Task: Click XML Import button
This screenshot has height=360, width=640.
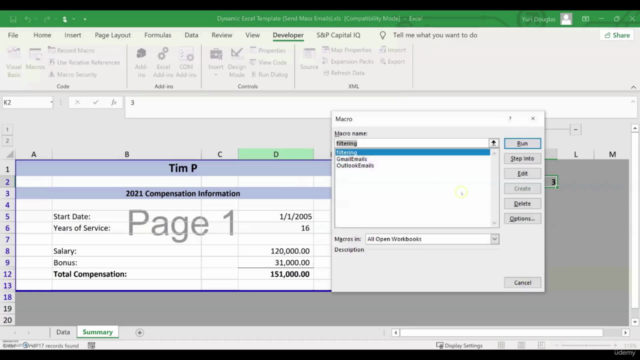Action: point(393,50)
